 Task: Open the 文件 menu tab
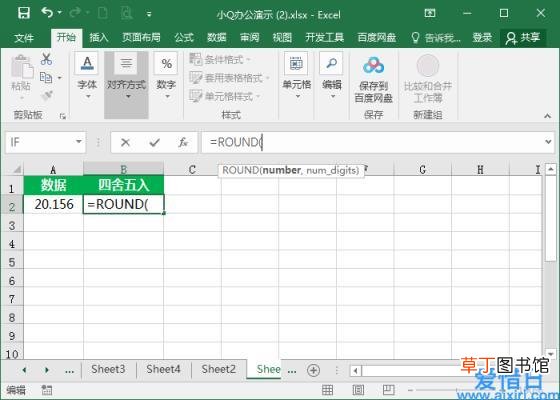[x=24, y=38]
